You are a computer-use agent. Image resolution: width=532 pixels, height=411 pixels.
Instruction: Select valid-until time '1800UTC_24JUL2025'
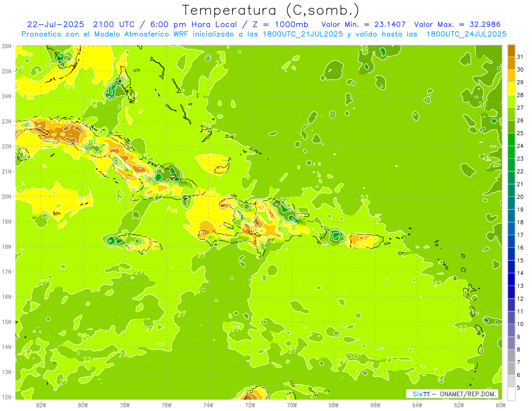pyautogui.click(x=466, y=34)
